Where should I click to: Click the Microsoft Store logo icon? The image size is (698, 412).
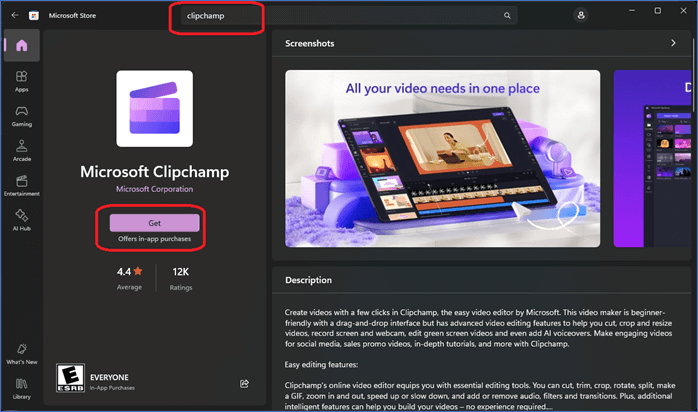pyautogui.click(x=33, y=16)
